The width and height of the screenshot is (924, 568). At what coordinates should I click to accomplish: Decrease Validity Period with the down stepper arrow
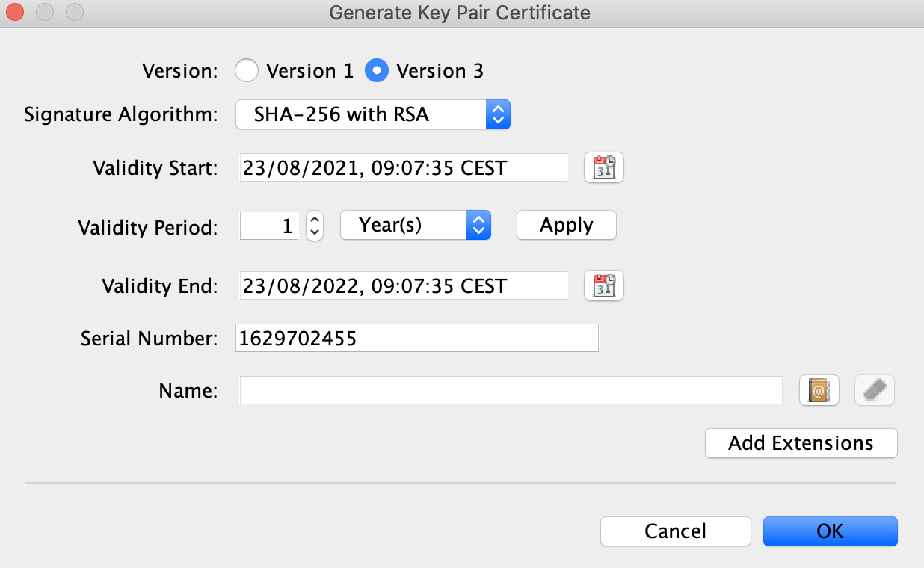(x=314, y=230)
